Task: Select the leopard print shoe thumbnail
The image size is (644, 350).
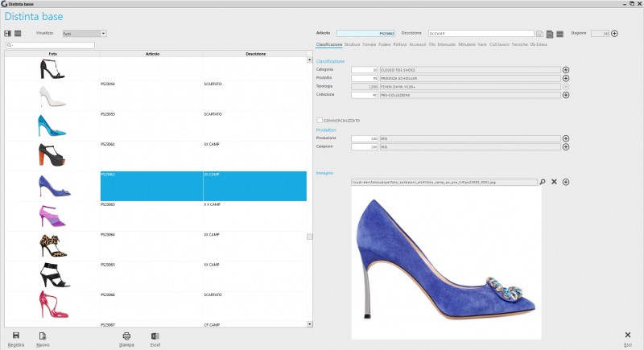Action: click(x=52, y=245)
